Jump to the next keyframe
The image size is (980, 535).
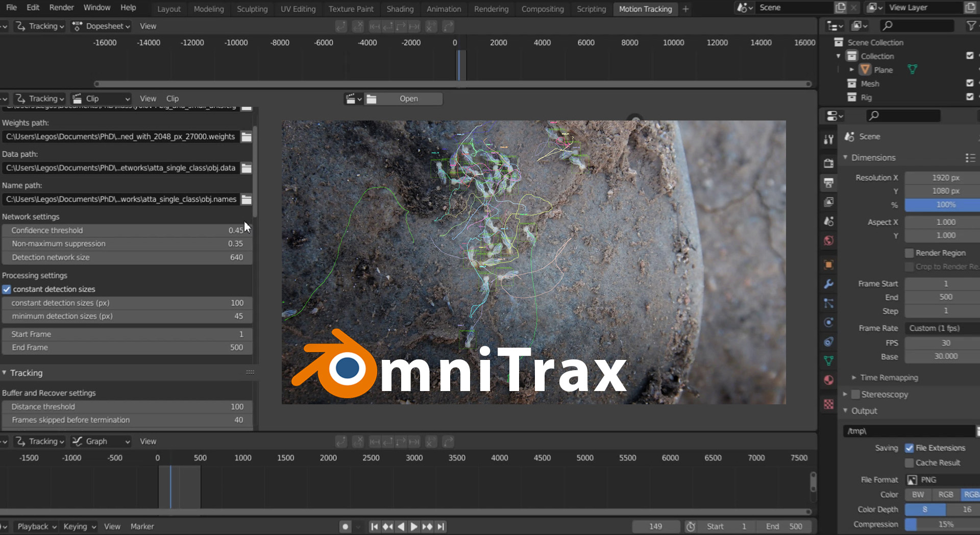click(x=427, y=526)
